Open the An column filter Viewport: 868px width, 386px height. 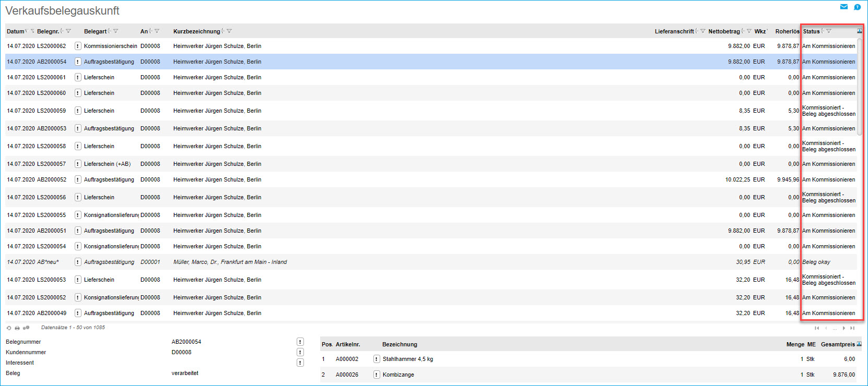[157, 31]
